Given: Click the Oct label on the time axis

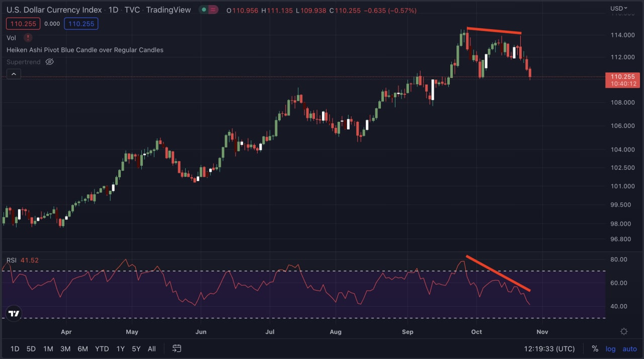Looking at the screenshot, I should pyautogui.click(x=476, y=332).
